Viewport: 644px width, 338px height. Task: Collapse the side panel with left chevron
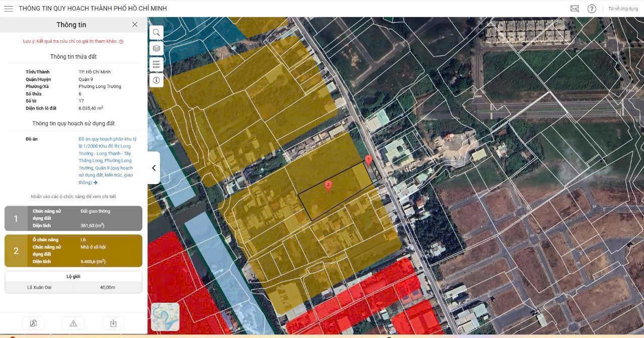[154, 168]
